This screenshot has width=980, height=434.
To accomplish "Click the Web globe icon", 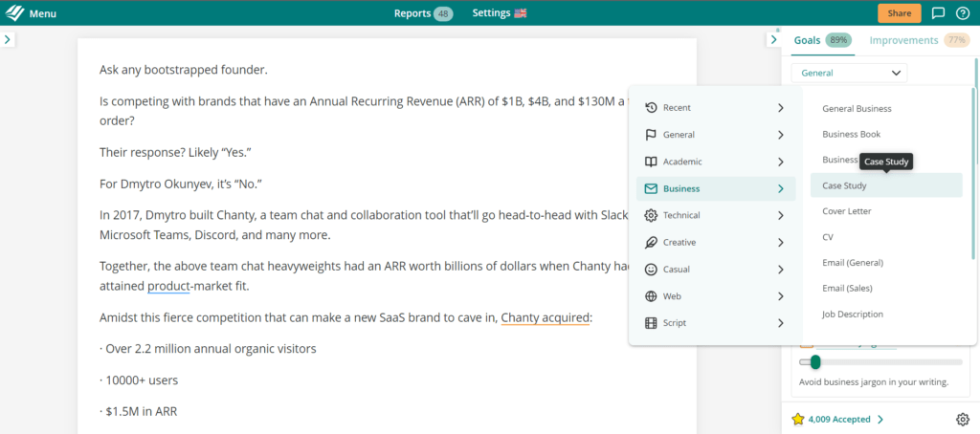I will 651,296.
